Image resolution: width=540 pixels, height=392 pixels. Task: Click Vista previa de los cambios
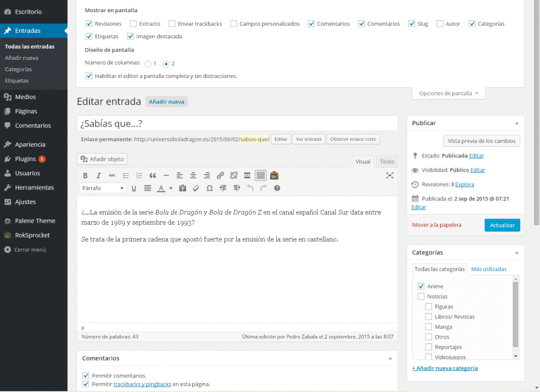click(482, 141)
